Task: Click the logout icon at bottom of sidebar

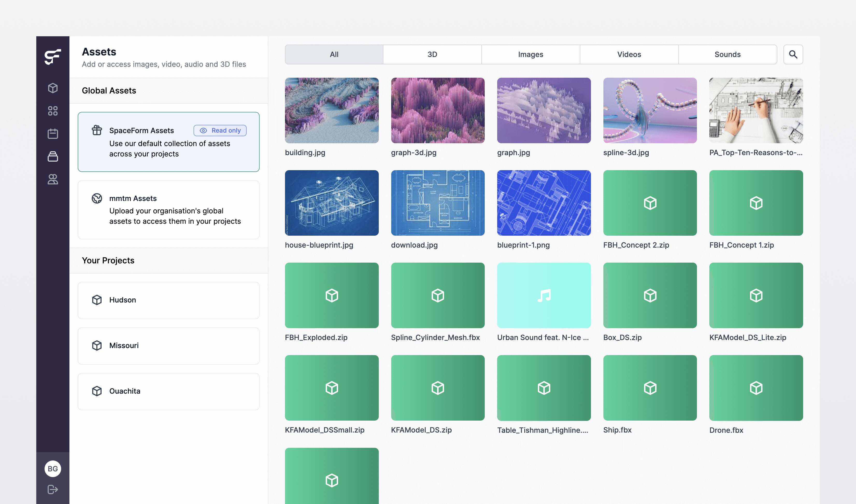Action: coord(53,489)
